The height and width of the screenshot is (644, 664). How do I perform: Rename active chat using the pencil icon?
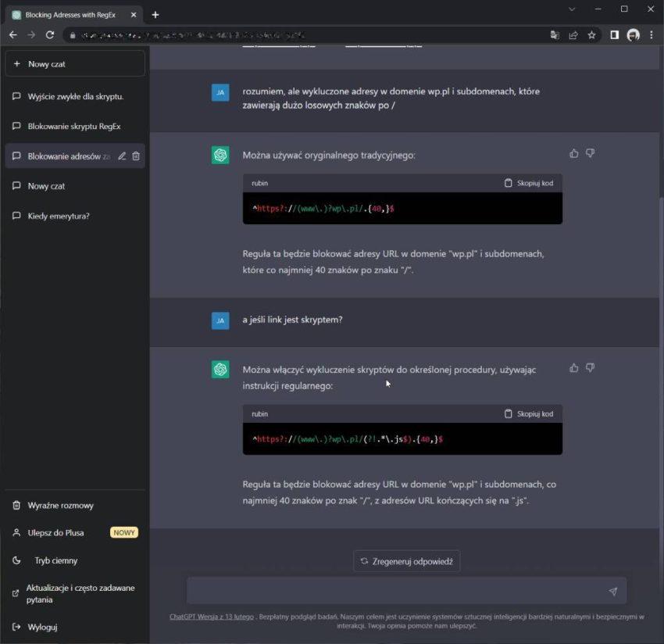click(x=122, y=156)
